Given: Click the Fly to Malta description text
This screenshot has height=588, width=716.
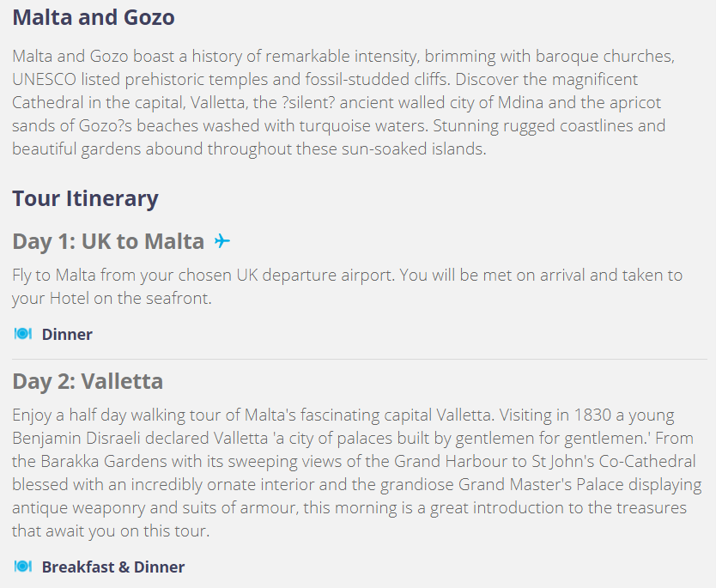Looking at the screenshot, I should coord(348,287).
